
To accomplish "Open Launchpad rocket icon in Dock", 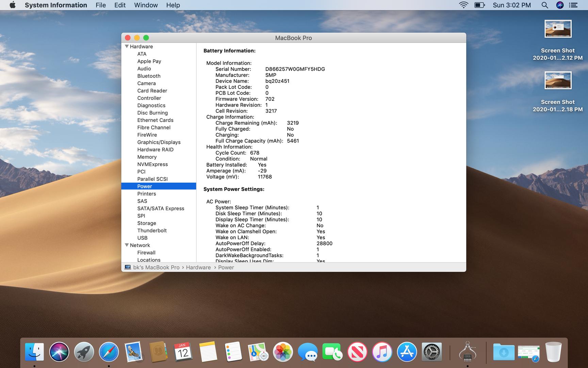I will click(84, 352).
